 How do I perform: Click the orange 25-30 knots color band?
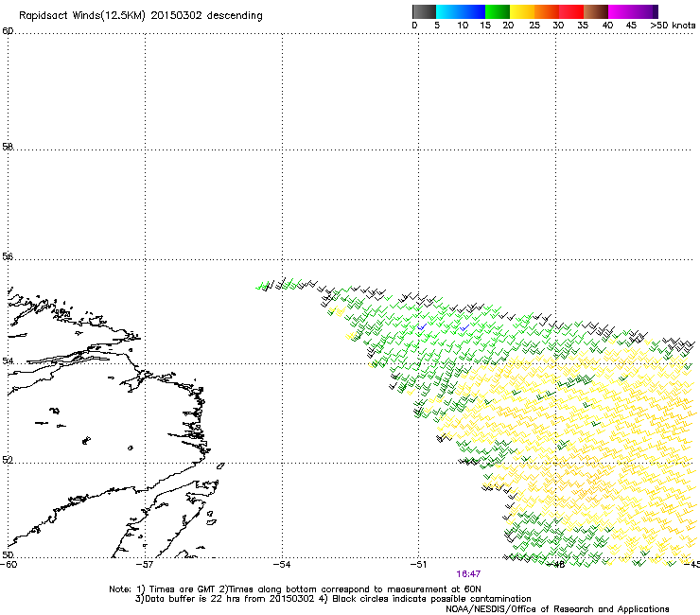click(547, 11)
